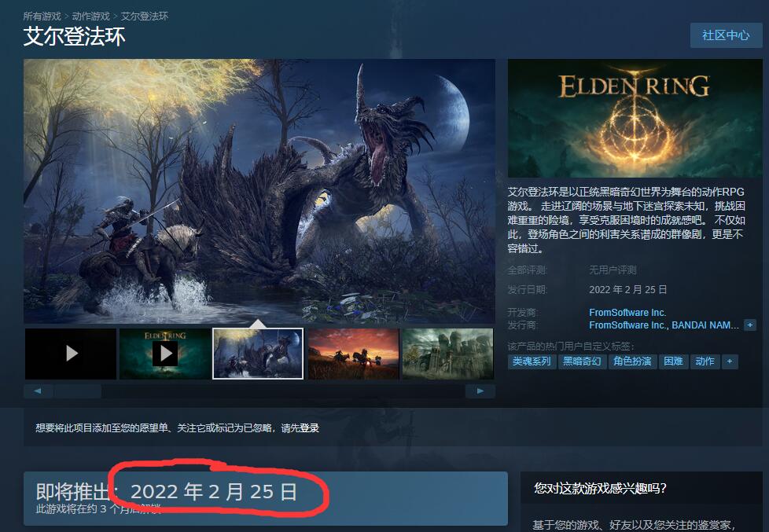
Task: Open the 社区中心 community hub
Action: coord(726,35)
